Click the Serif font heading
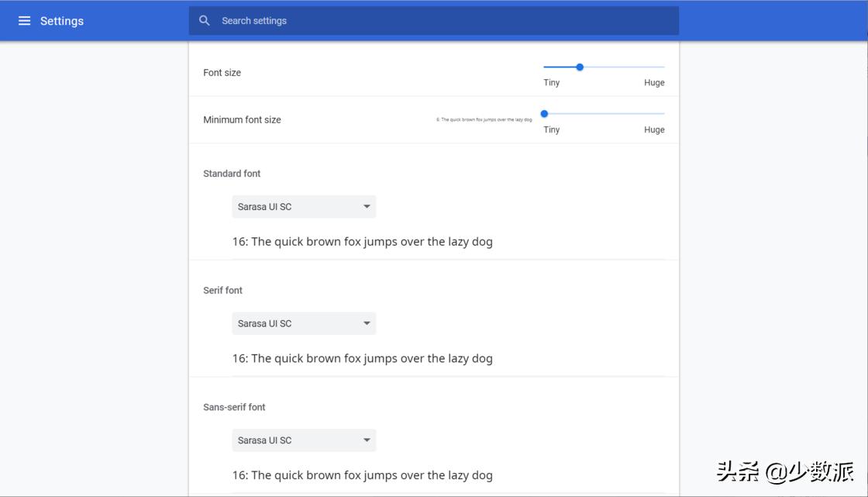The image size is (868, 497). pos(222,291)
